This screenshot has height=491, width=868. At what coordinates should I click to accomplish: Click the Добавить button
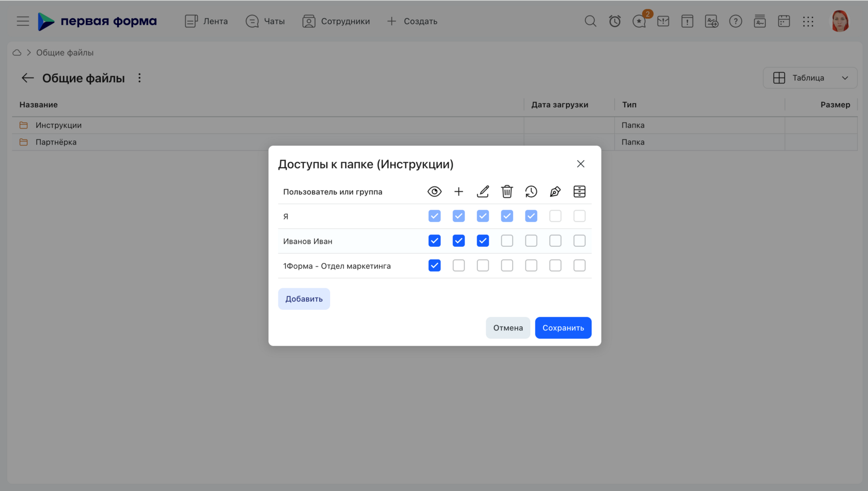pyautogui.click(x=304, y=299)
